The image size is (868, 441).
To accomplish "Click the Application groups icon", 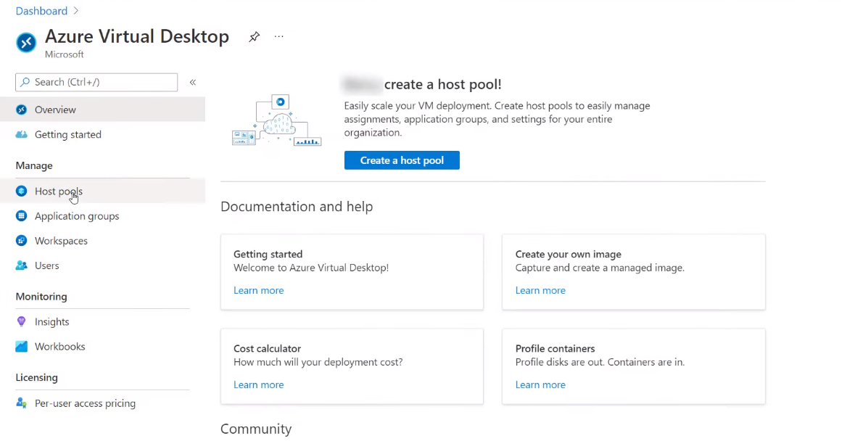I will 22,216.
